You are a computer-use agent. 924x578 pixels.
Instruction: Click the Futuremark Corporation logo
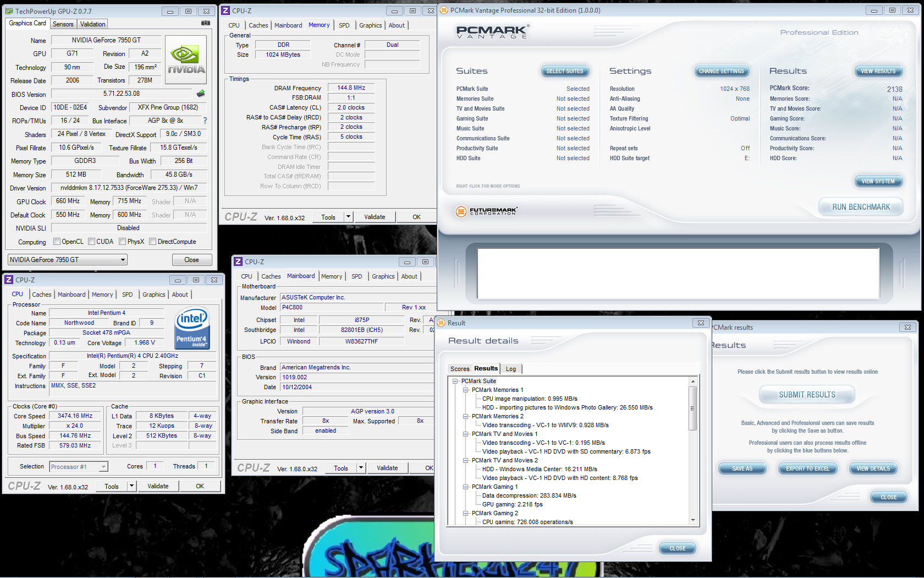coord(487,211)
